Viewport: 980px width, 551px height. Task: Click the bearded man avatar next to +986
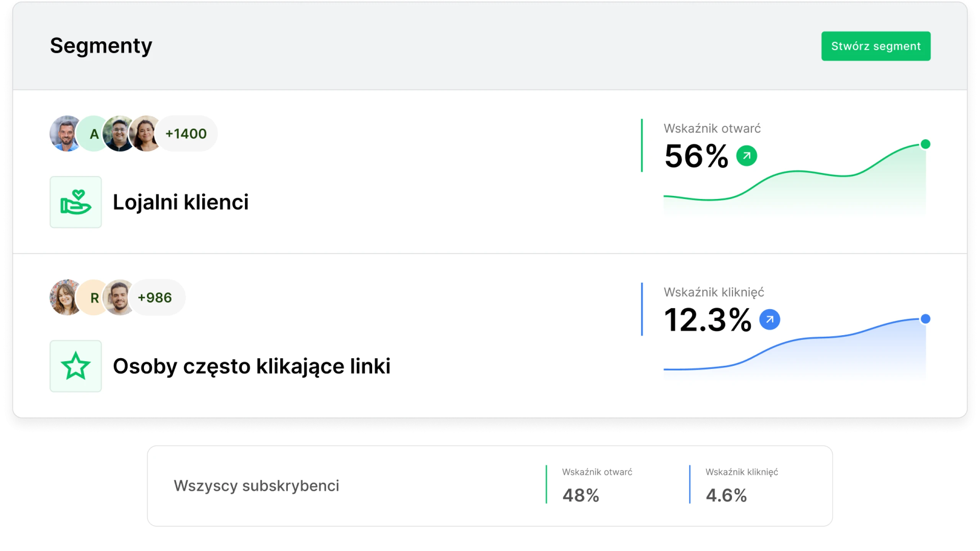pyautogui.click(x=119, y=298)
